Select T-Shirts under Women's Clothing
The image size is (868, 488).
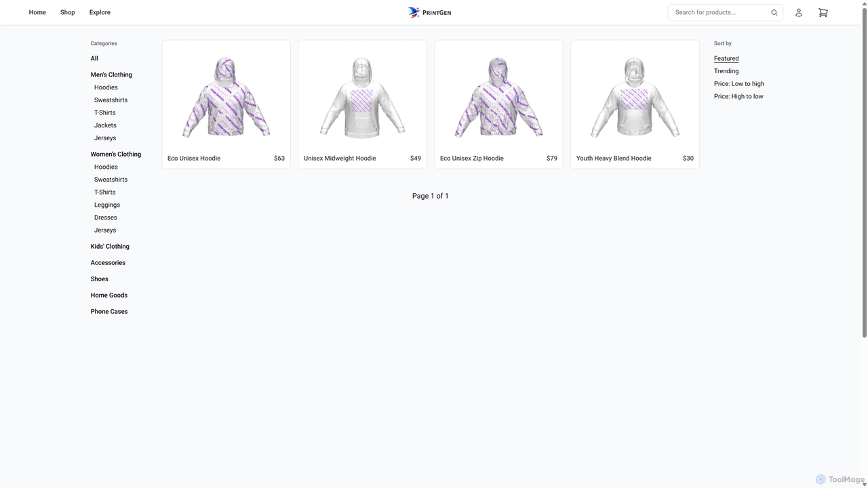point(104,192)
